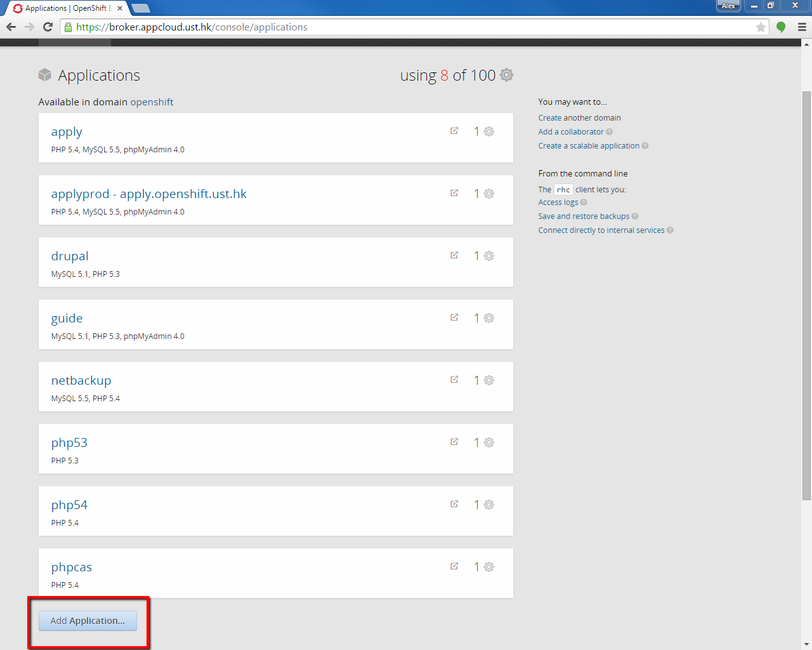Open external link icon for guide app
This screenshot has height=650, width=812.
[x=454, y=317]
